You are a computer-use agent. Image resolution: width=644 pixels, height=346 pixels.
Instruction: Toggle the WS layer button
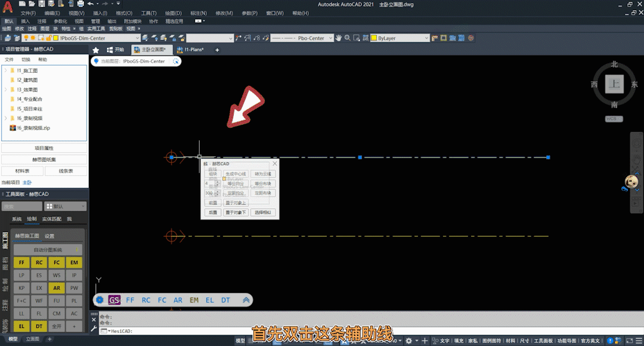[x=57, y=275]
